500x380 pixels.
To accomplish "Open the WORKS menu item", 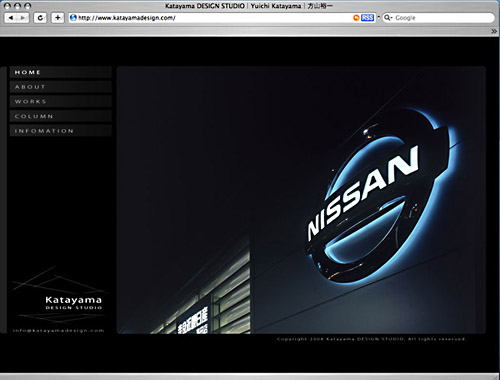I will point(61,101).
